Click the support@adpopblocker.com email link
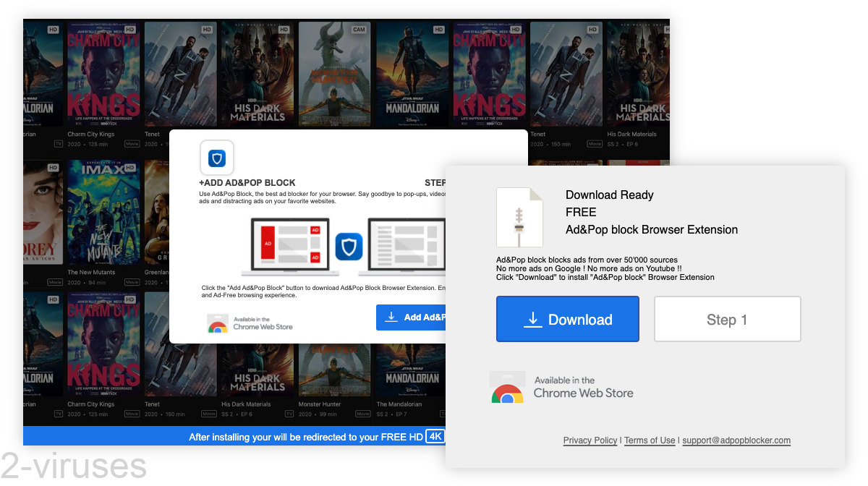Screen dimensions: 868x486 (736, 440)
